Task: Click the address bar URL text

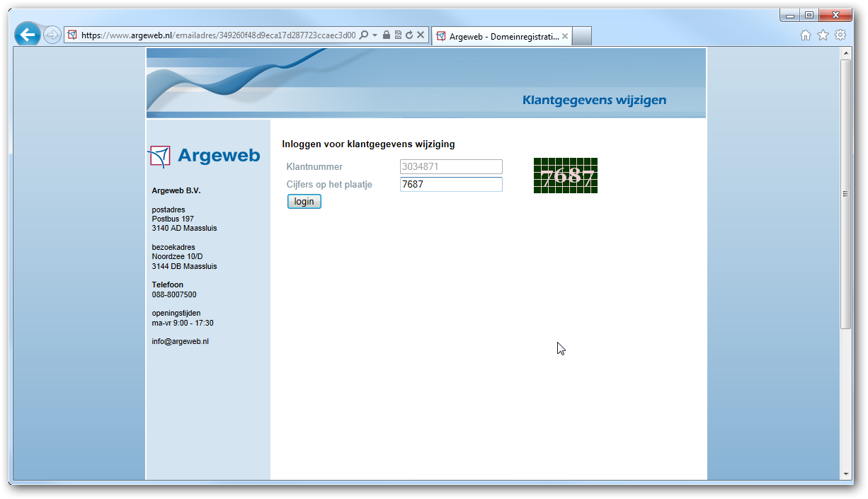Action: [x=218, y=35]
